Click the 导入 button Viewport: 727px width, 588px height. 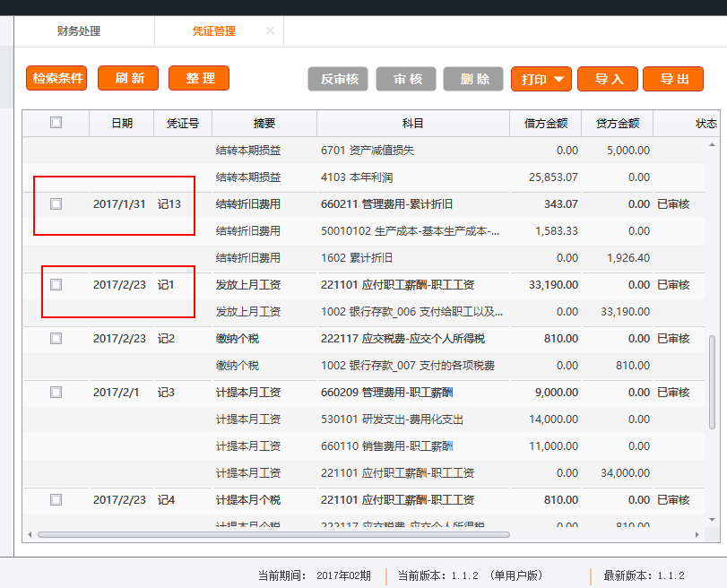pyautogui.click(x=608, y=80)
